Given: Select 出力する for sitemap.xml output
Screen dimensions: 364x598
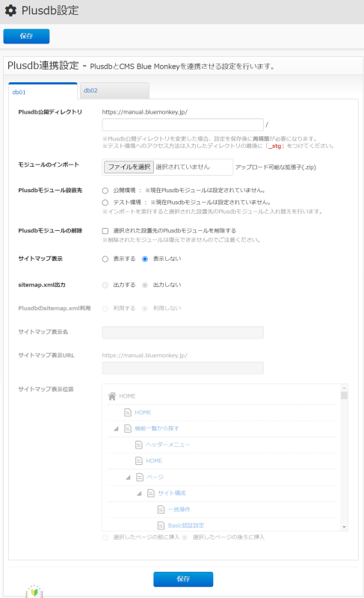Looking at the screenshot, I should pos(105,285).
